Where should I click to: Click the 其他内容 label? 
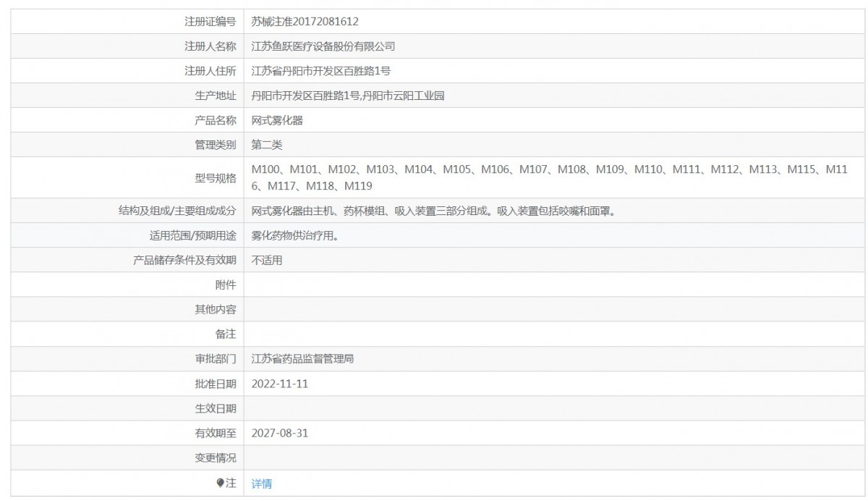216,310
